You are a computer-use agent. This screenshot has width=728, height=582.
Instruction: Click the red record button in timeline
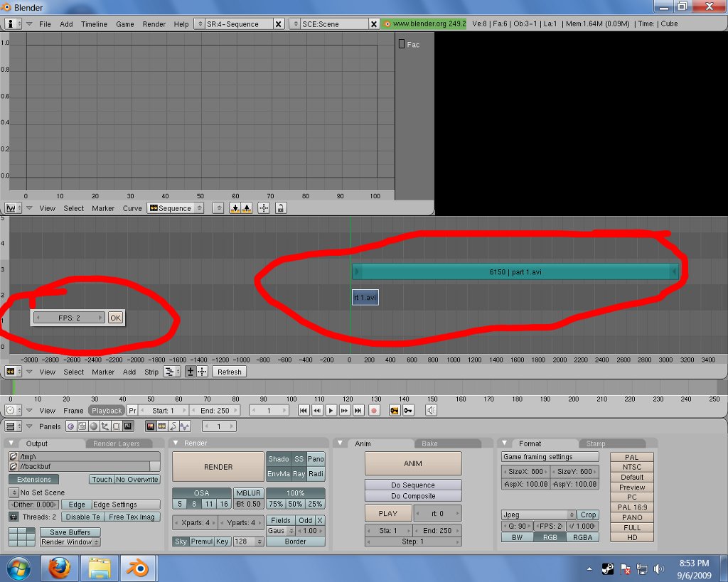[x=374, y=410]
